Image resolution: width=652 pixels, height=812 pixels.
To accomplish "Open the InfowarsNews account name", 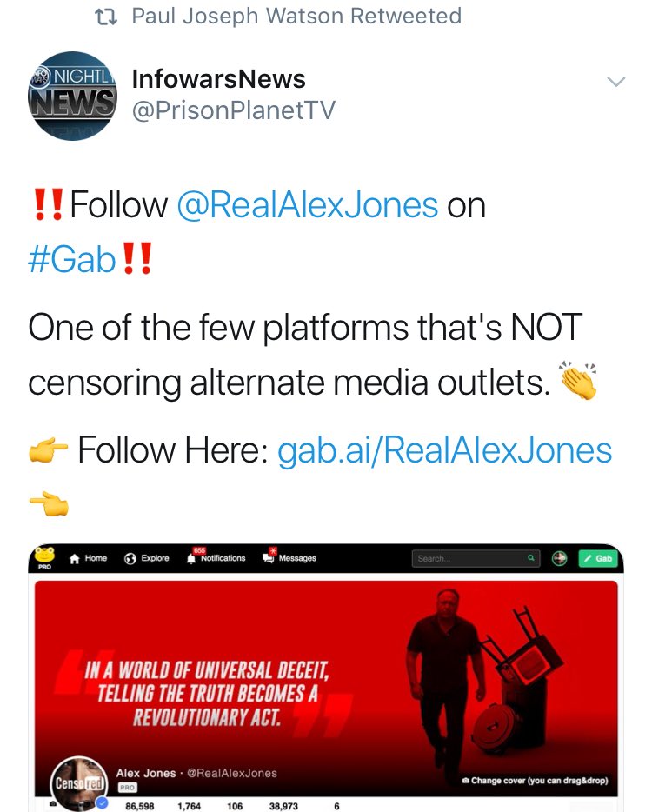I will point(218,79).
